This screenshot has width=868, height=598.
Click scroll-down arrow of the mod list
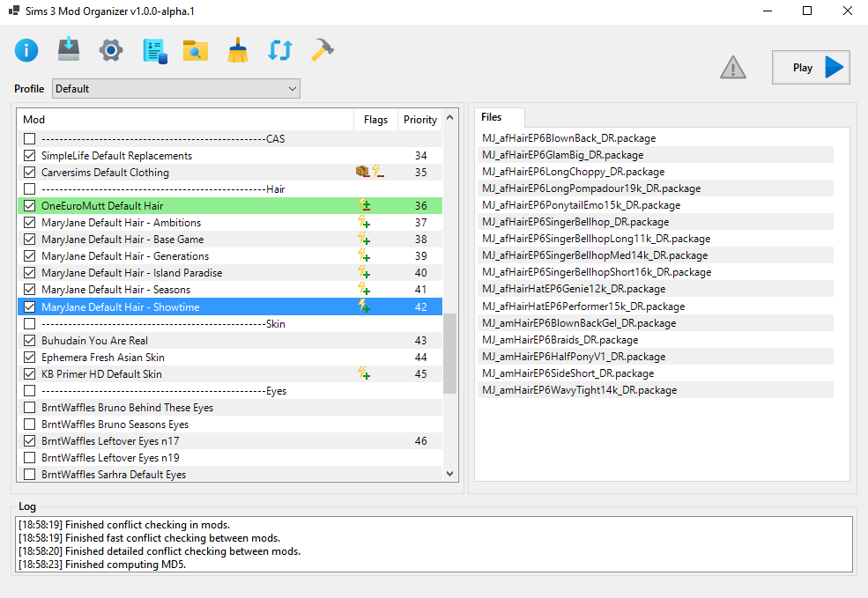click(x=450, y=474)
